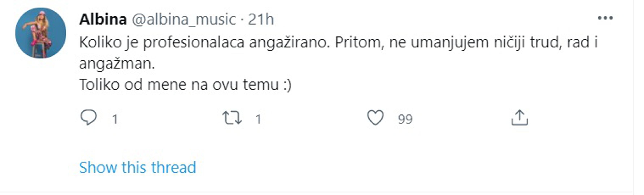The image size is (644, 195).
Task: Click the retweet count number 1
Action: tap(258, 119)
